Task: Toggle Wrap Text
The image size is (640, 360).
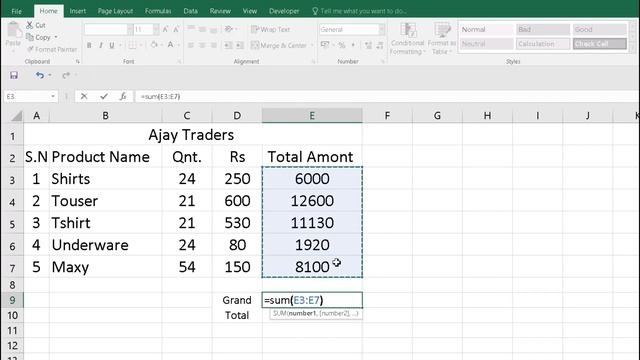Action: [x=270, y=29]
